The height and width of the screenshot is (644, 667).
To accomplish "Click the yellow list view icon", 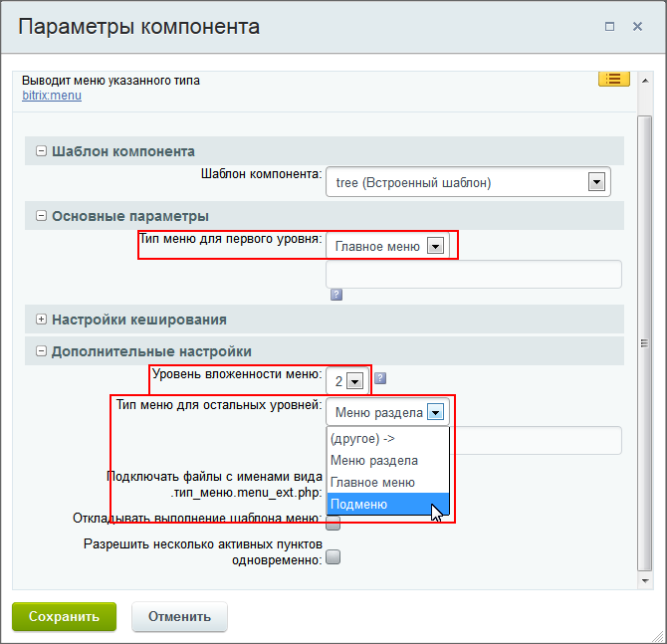I will [x=614, y=79].
